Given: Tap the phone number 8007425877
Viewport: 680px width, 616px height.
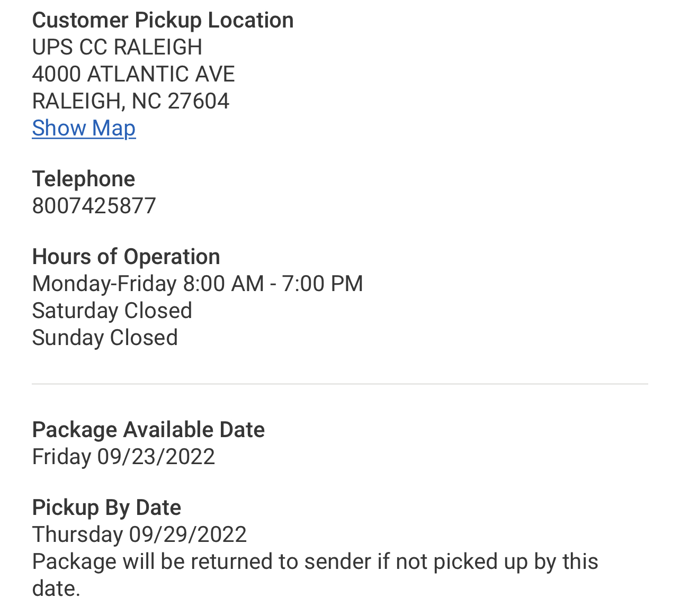Looking at the screenshot, I should click(94, 206).
